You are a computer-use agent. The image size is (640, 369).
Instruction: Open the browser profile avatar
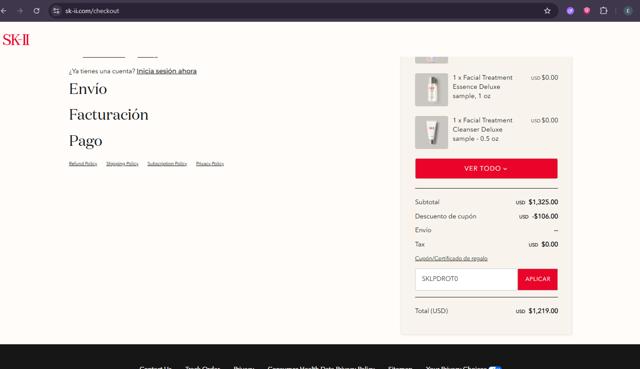(x=628, y=11)
